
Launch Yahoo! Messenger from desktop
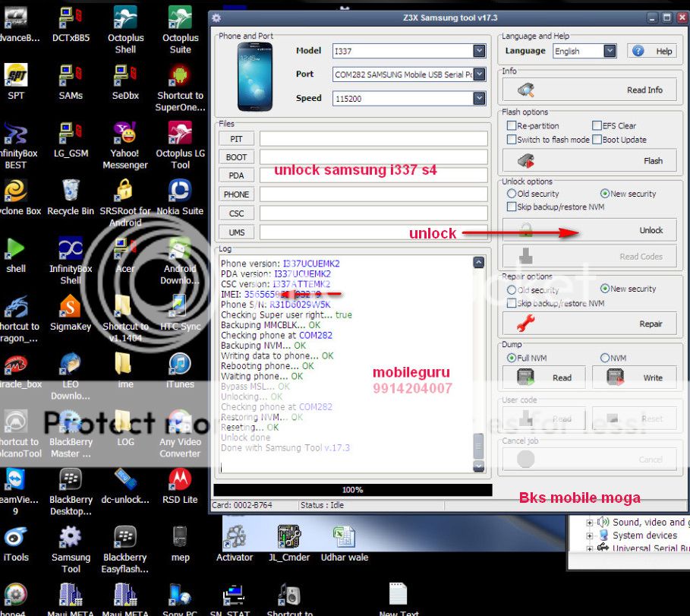(x=125, y=145)
